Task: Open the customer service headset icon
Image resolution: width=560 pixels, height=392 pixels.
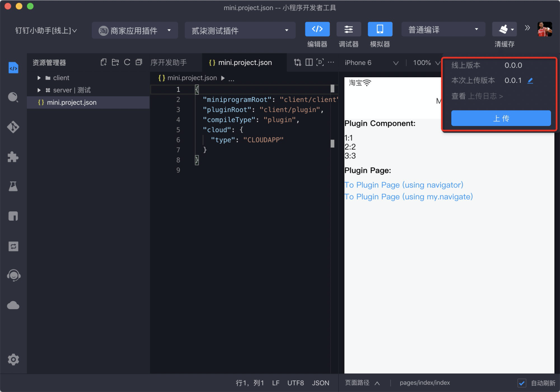Action: pos(13,276)
